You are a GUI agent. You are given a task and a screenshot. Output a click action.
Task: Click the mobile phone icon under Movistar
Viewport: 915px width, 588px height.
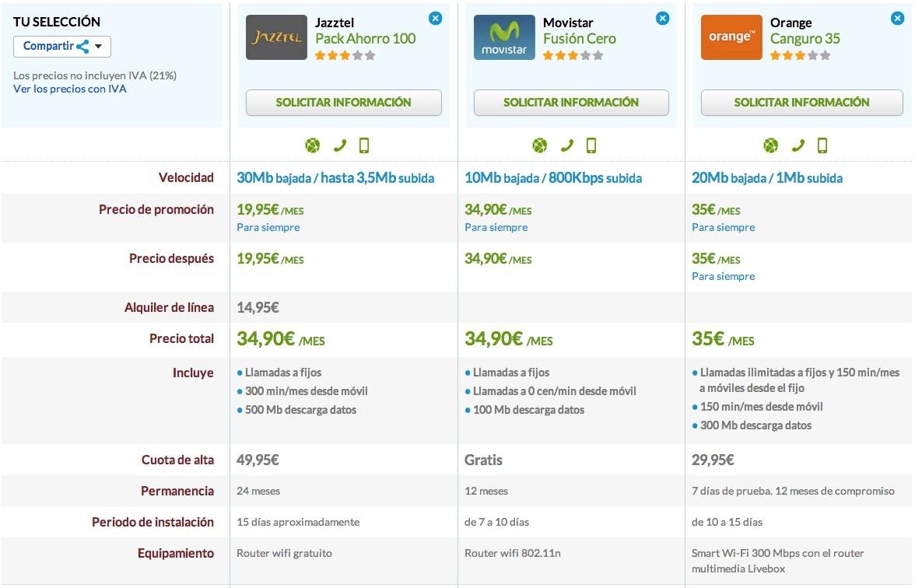point(591,145)
